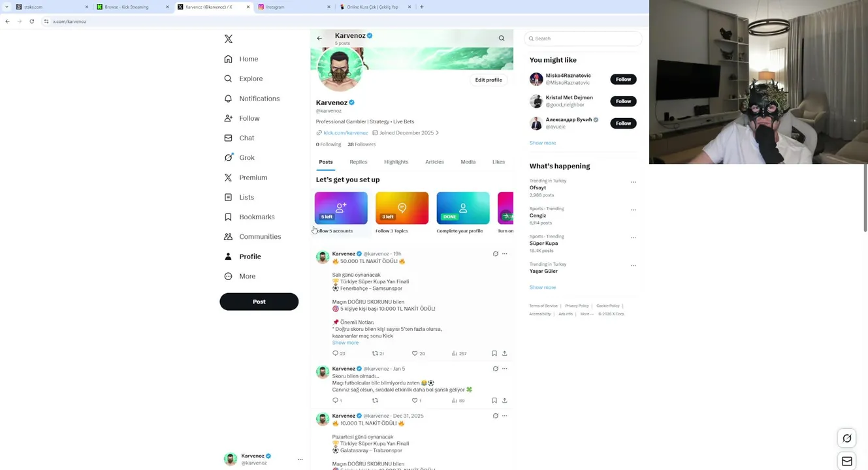Follow Александар Вучић

(x=623, y=123)
